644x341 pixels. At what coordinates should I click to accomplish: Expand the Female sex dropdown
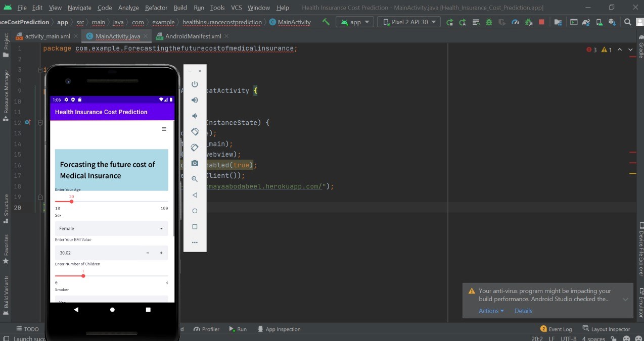pos(111,228)
